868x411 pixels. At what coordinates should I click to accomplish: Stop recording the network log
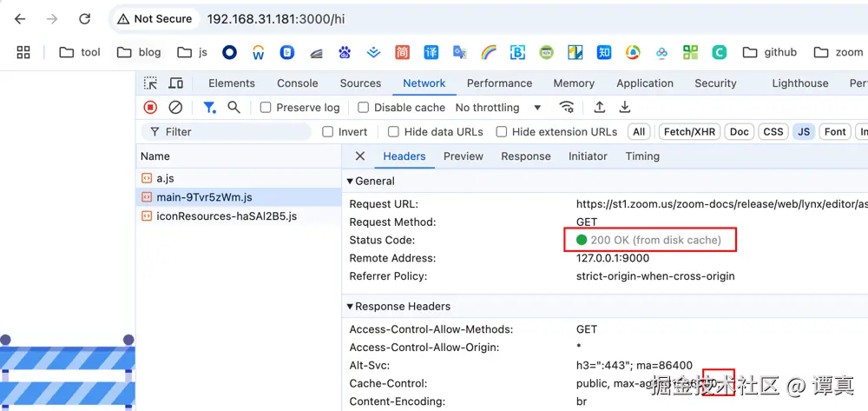click(150, 108)
